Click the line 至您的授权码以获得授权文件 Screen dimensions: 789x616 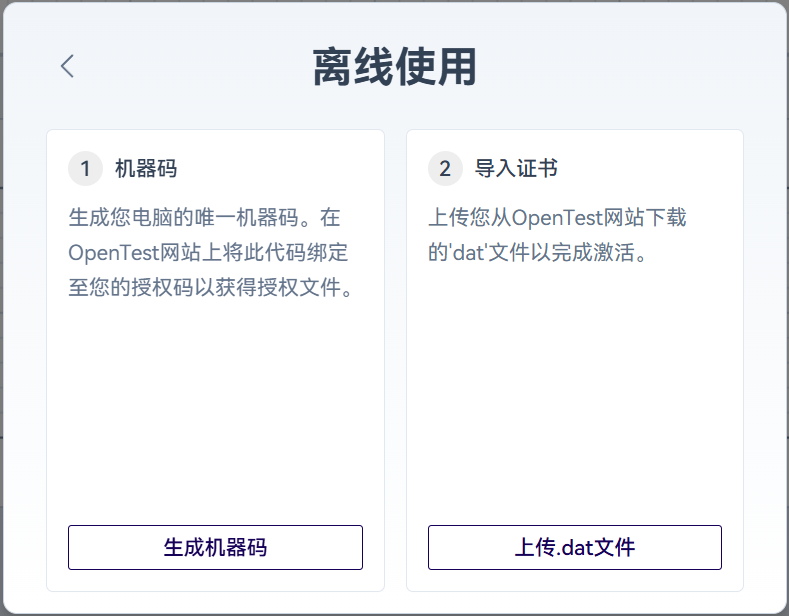(x=210, y=288)
